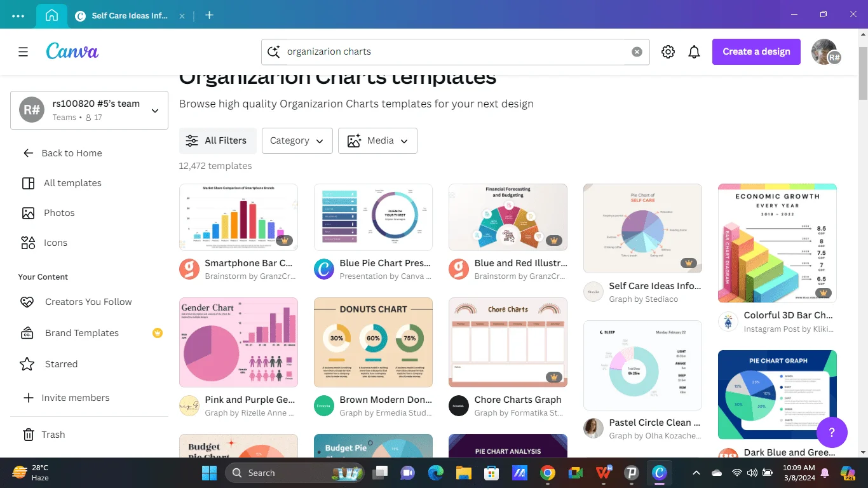Expand the Media dropdown
The image size is (868, 488).
coord(377,140)
